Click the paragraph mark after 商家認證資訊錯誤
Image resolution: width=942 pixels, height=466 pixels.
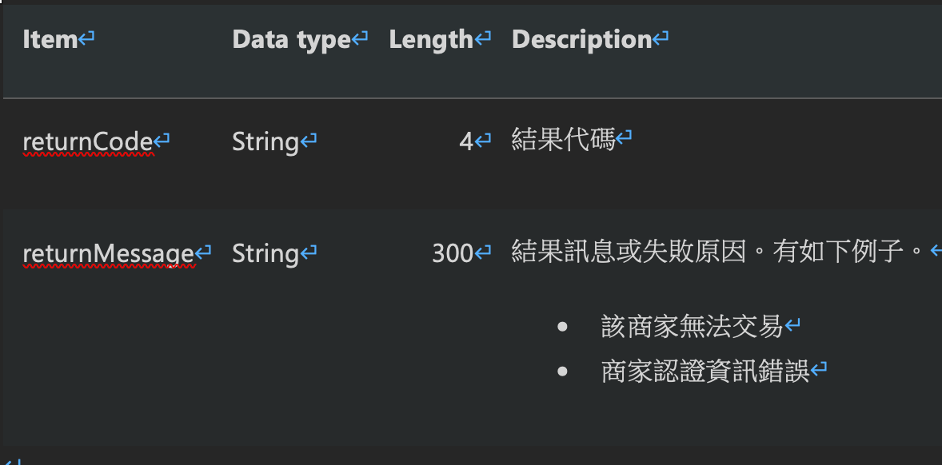pyautogui.click(x=819, y=369)
